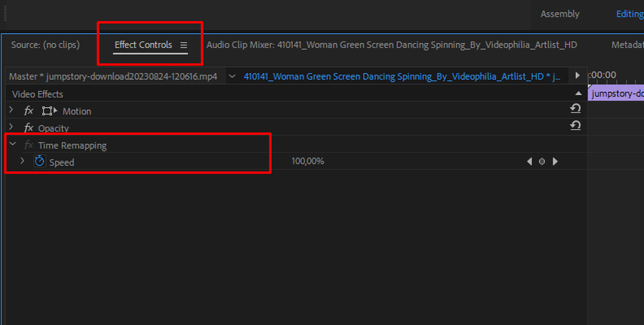Select the blue 410141_Woman Green Screen sequence clip
This screenshot has width=644, height=325.
click(402, 76)
